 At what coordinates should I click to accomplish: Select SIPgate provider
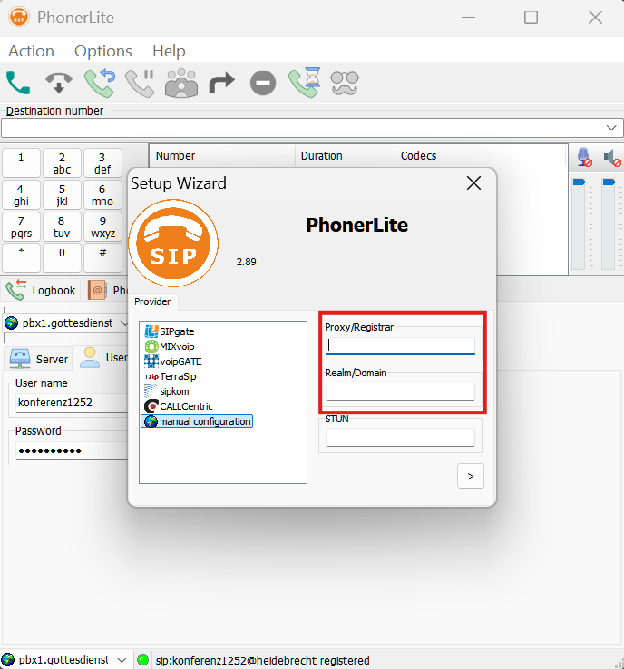pos(170,332)
